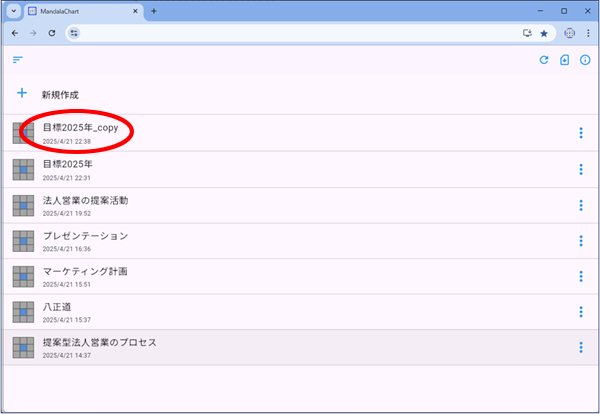
Task: Open more options for 目標2025年
Action: click(x=581, y=169)
